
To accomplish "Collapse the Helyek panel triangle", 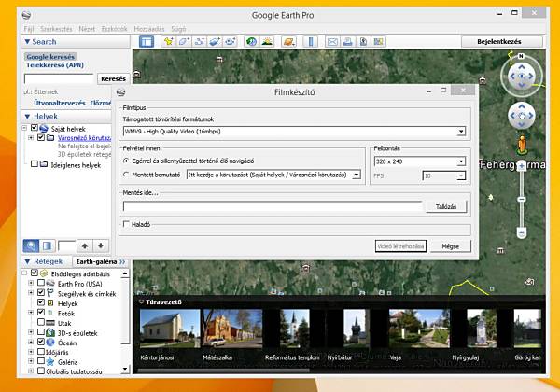I will click(27, 117).
